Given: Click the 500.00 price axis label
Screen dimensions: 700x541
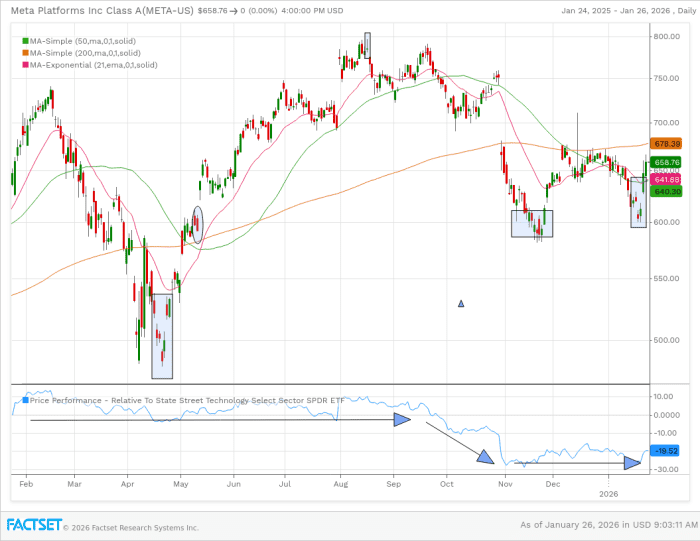Looking at the screenshot, I should pyautogui.click(x=667, y=340).
